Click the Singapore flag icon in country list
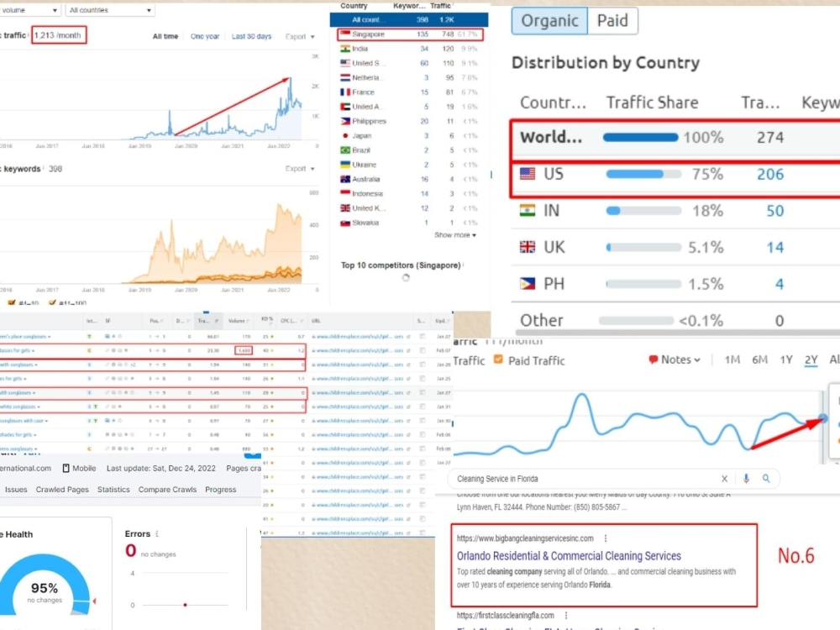The image size is (840, 630). coord(345,34)
